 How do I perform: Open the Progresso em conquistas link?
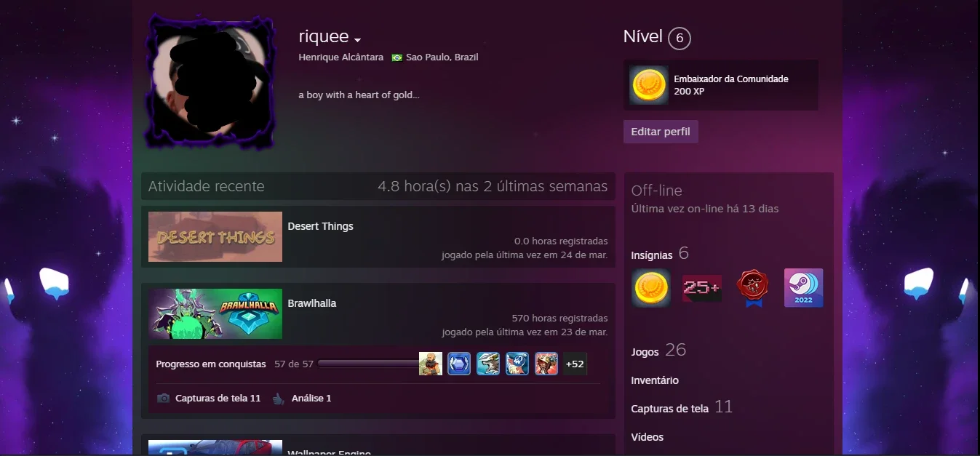click(x=211, y=364)
